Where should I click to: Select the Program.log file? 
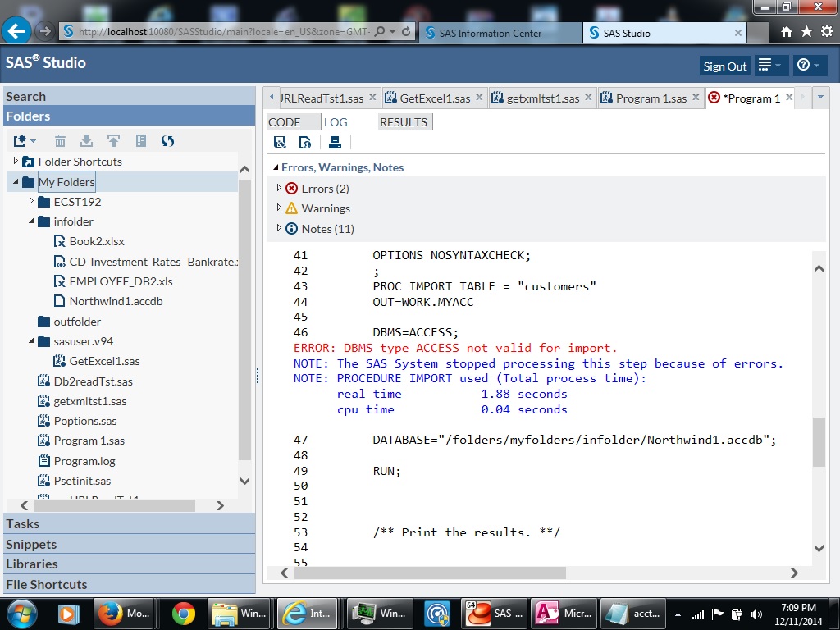84,461
